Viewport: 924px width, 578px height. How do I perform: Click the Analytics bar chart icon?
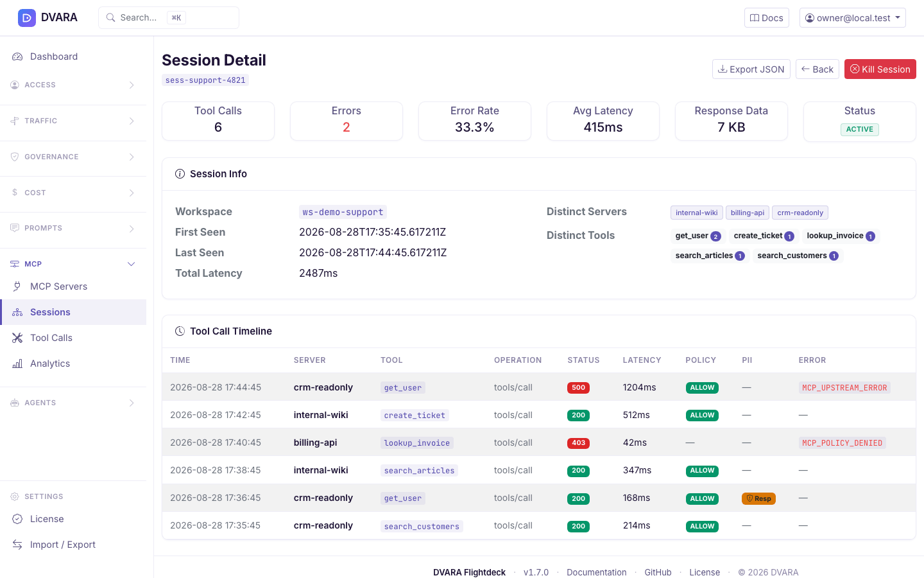pos(17,363)
